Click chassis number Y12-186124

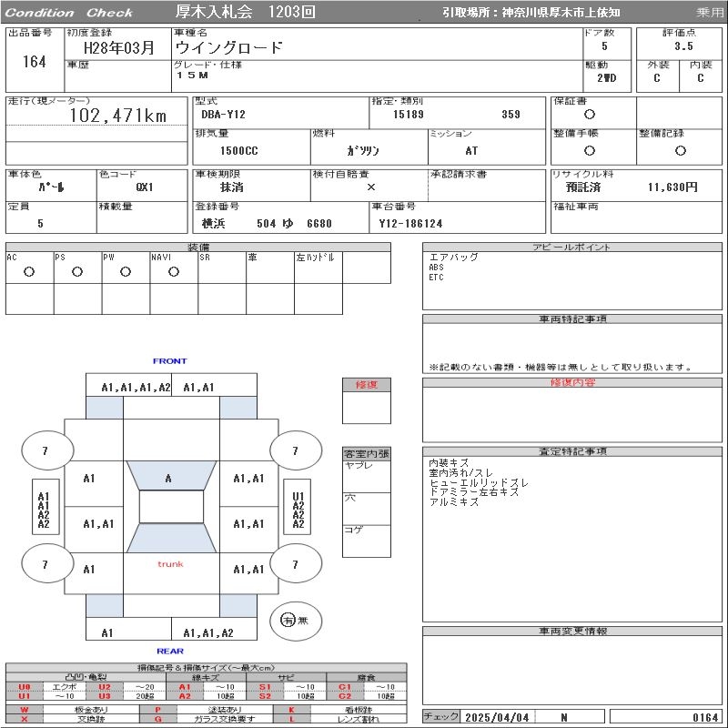411,224
